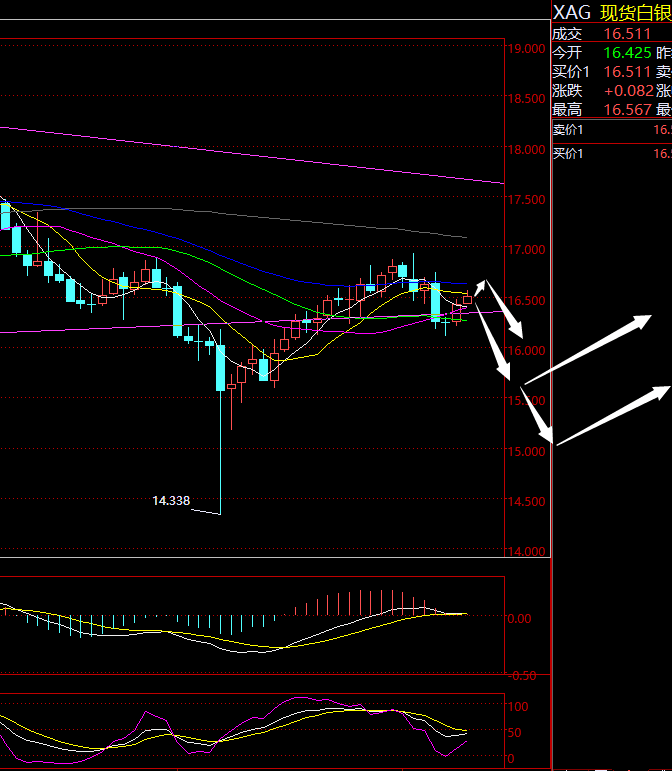Click the 最高 label

pyautogui.click(x=567, y=109)
